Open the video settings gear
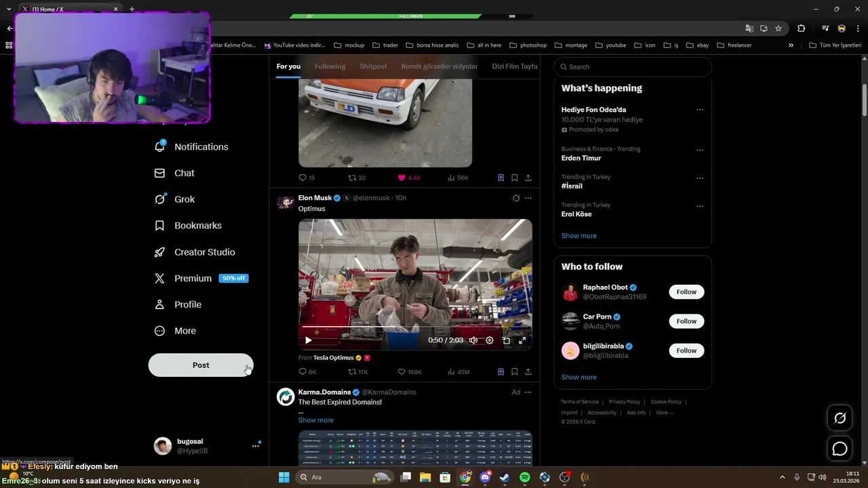 click(x=490, y=340)
